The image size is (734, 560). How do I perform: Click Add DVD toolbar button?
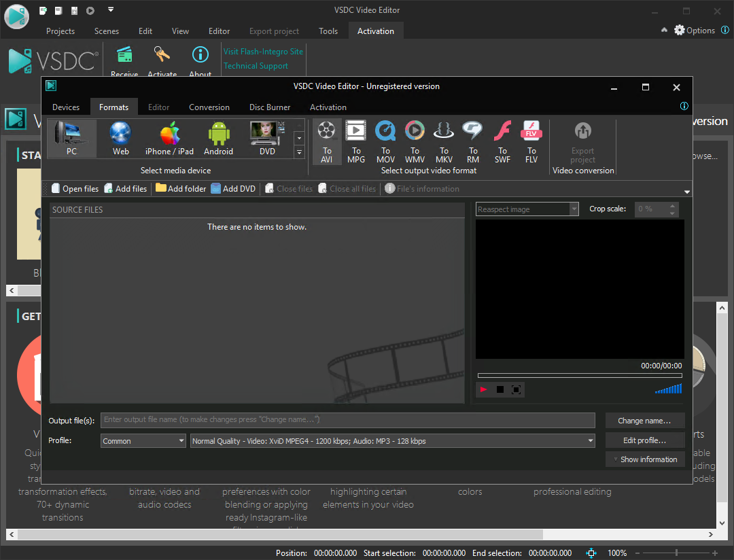click(x=233, y=189)
